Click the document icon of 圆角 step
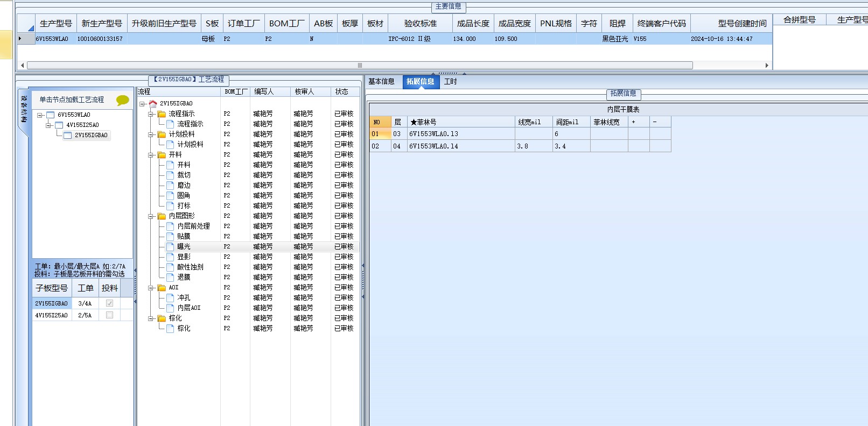868x426 pixels. pyautogui.click(x=170, y=195)
